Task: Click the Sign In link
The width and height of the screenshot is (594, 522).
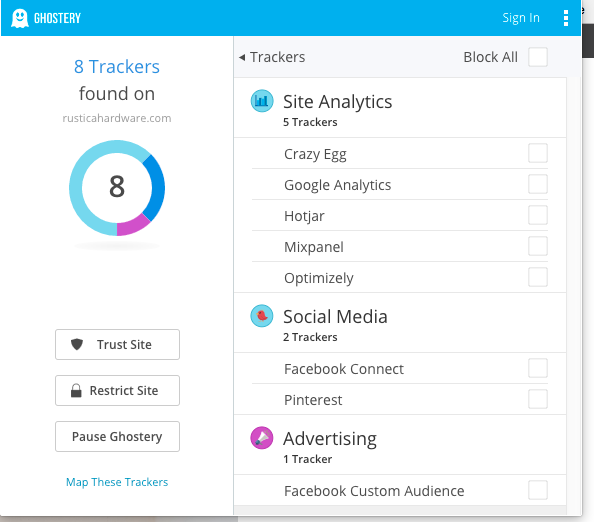Action: click(521, 18)
